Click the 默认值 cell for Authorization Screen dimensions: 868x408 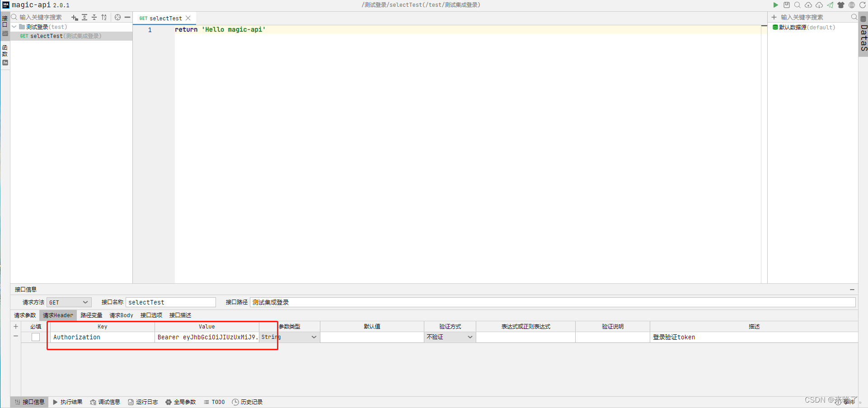tap(372, 337)
